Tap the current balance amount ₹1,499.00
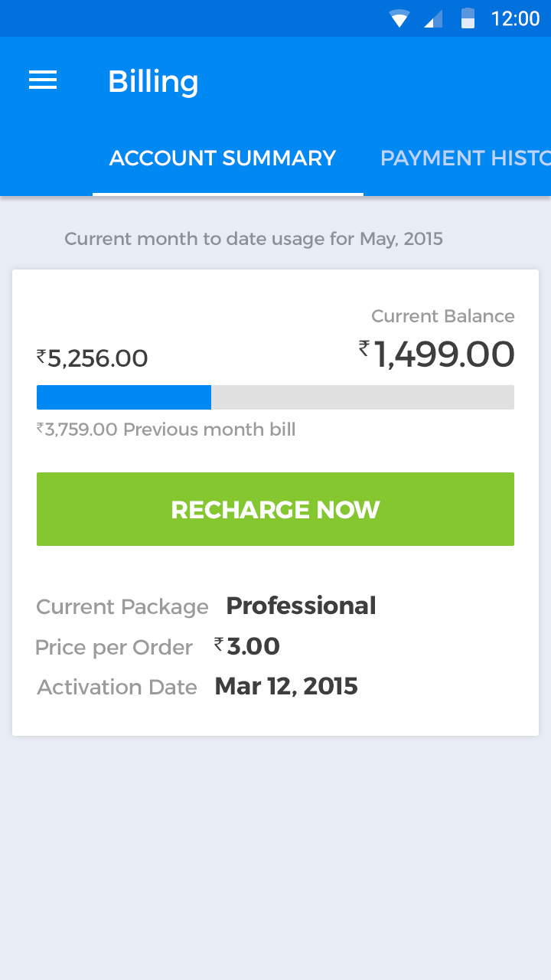The image size is (551, 980). pyautogui.click(x=437, y=354)
